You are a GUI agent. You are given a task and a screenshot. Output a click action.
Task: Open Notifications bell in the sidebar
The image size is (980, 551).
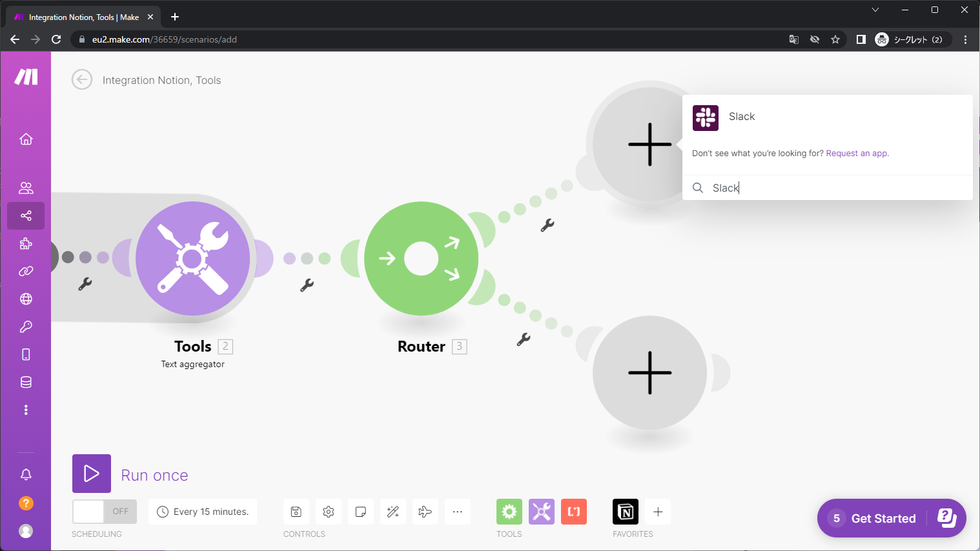pos(26,474)
